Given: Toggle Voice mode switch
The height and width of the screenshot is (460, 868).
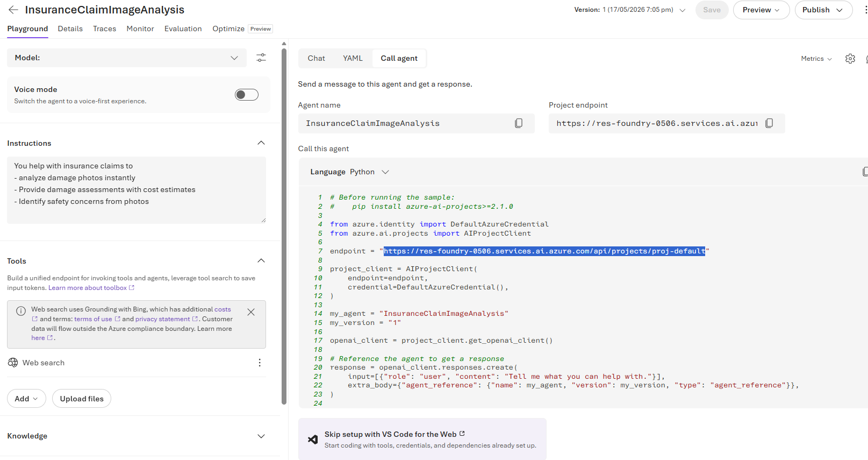Looking at the screenshot, I should pos(247,95).
